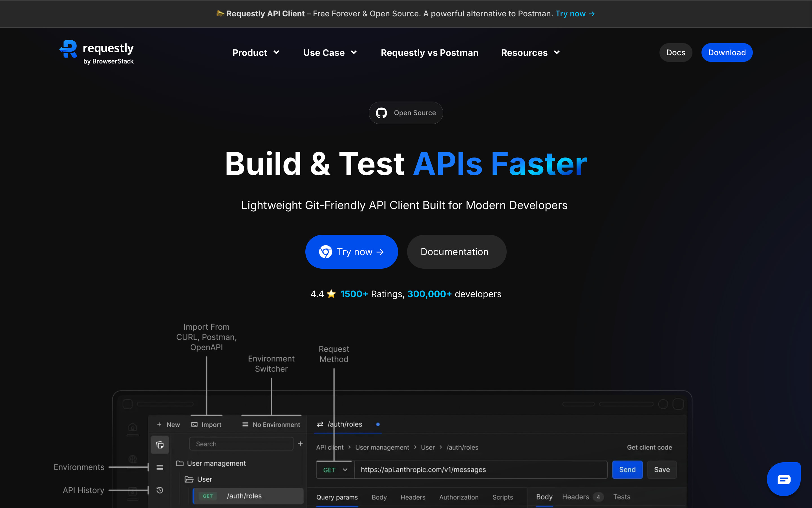This screenshot has height=508, width=812.
Task: Click the arrow icon after the banner's Try now
Action: [x=592, y=14]
